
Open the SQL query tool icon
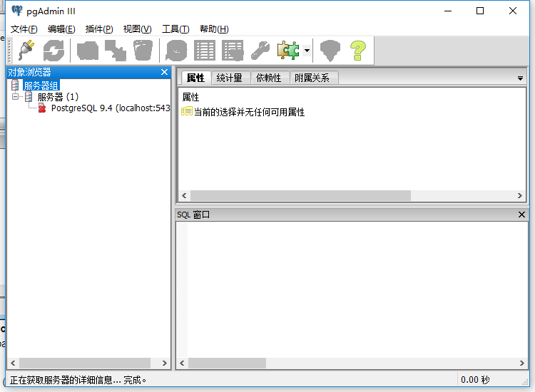(176, 51)
